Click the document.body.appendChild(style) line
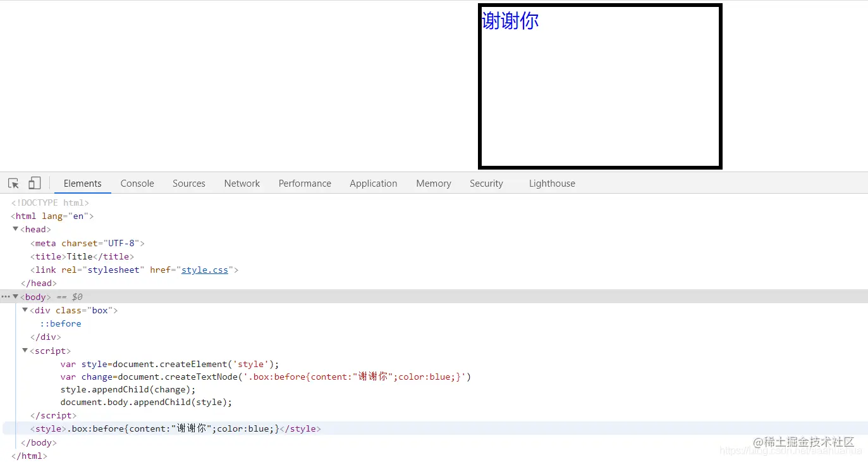868x462 pixels. (x=146, y=402)
